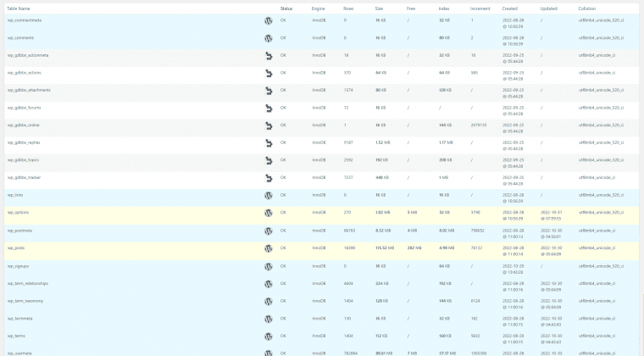The image size is (644, 356).
Task: Click plugin icon in wp_gdbbx_actionmeta row
Action: click(269, 56)
